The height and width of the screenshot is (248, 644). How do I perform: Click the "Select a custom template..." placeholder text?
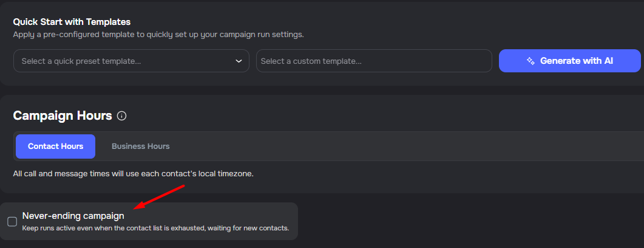(311, 61)
